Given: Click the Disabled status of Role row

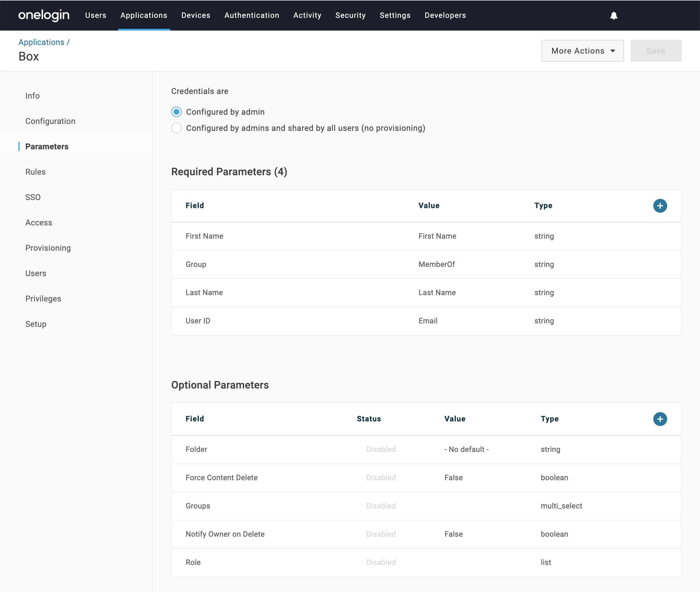Looking at the screenshot, I should click(x=381, y=562).
